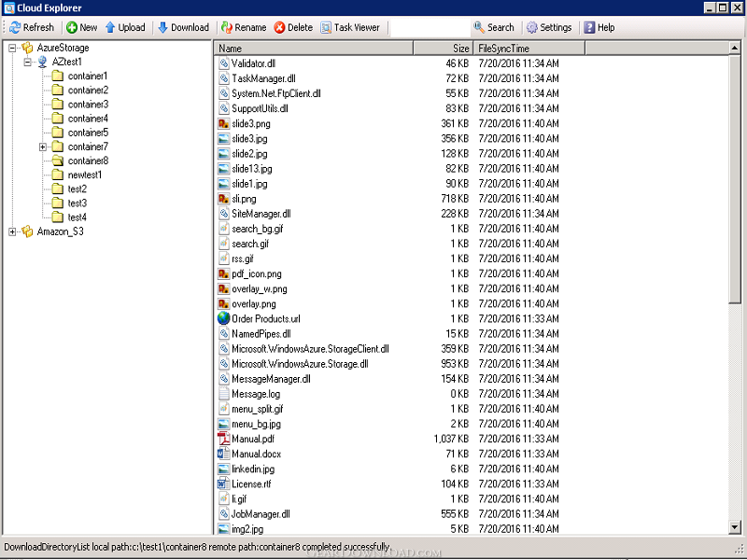Expand the Amazon_S3 tree node

click(12, 231)
